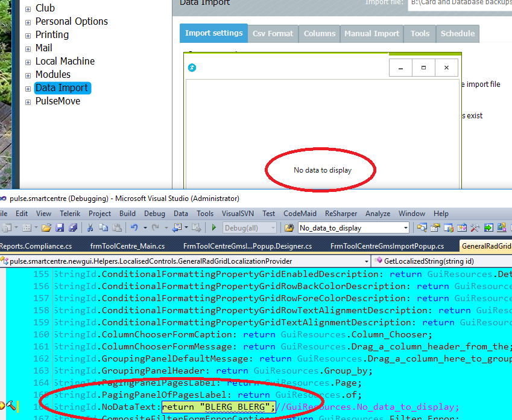512x420 pixels.
Task: Click the Toolbox icon after Object Browser
Action: (462, 228)
